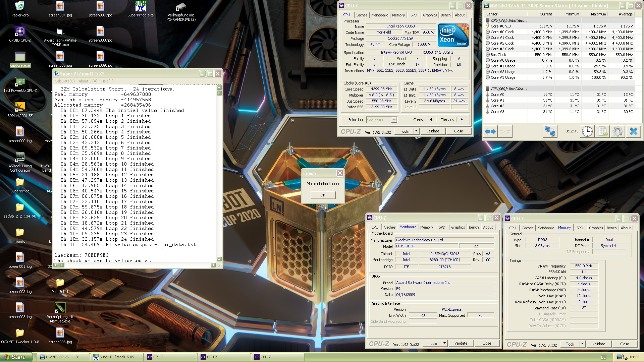Switch to Graphics tab in Memory CPU-Z window
644x362 pixels.
[596, 228]
